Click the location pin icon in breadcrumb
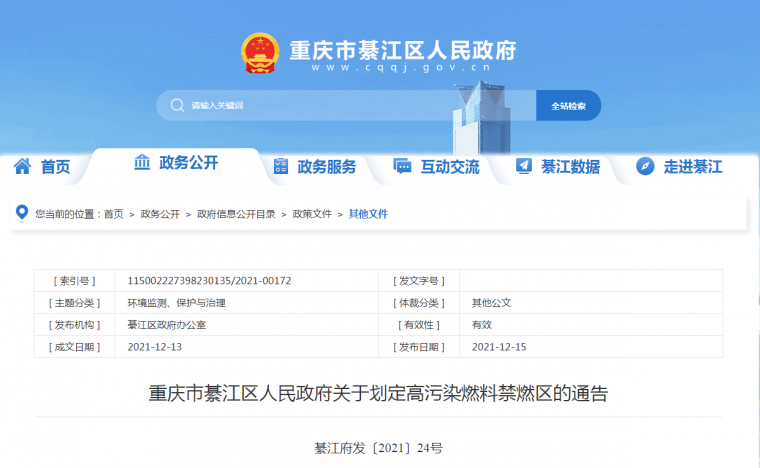Viewport: 760px width, 468px height. tap(23, 213)
